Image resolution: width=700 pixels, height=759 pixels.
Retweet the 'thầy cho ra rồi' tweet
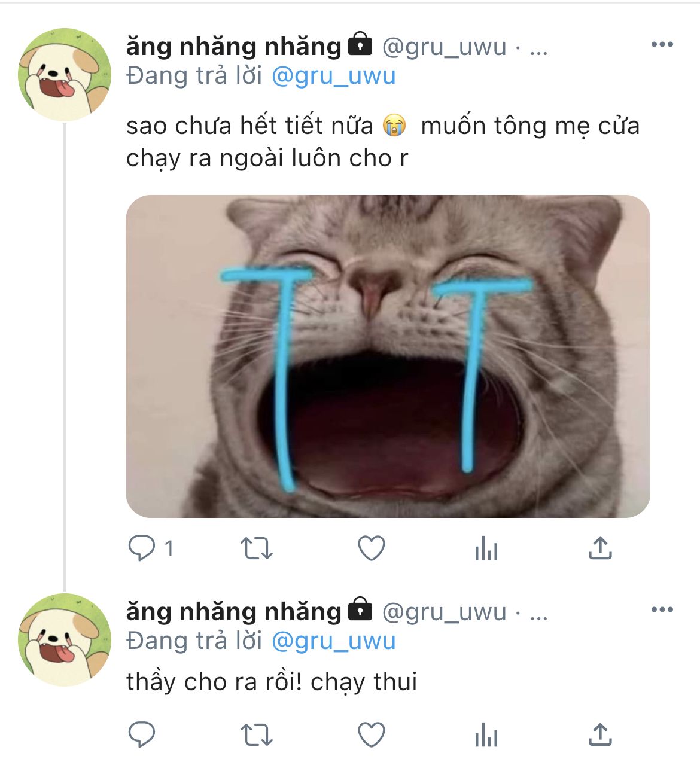256,735
